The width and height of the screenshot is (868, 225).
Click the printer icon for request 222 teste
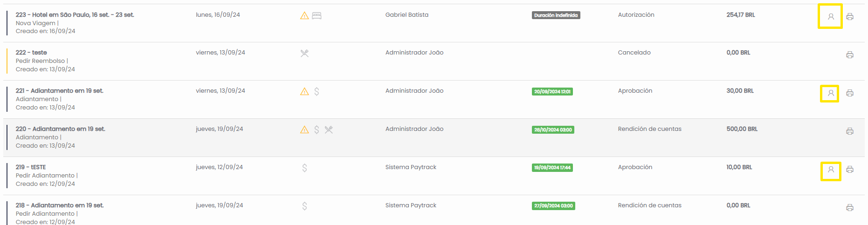[x=850, y=55]
